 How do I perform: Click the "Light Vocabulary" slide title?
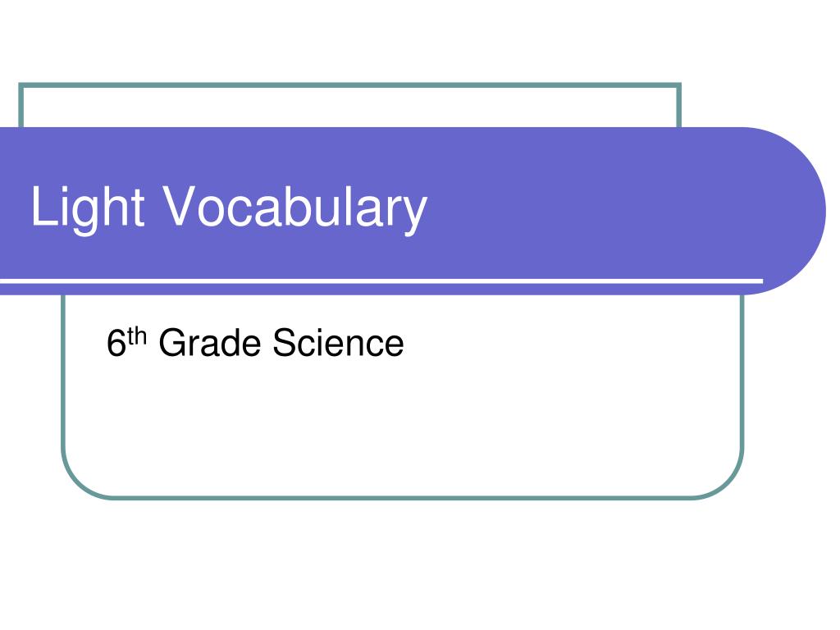tap(229, 208)
